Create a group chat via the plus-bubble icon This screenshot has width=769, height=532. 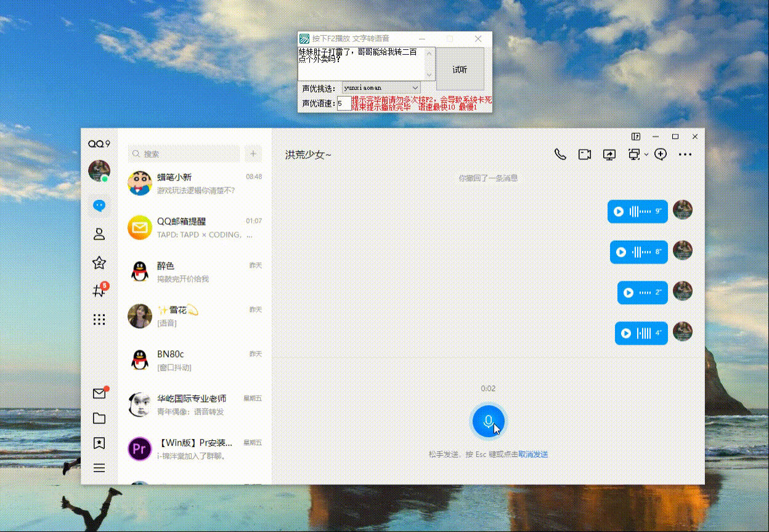(660, 155)
